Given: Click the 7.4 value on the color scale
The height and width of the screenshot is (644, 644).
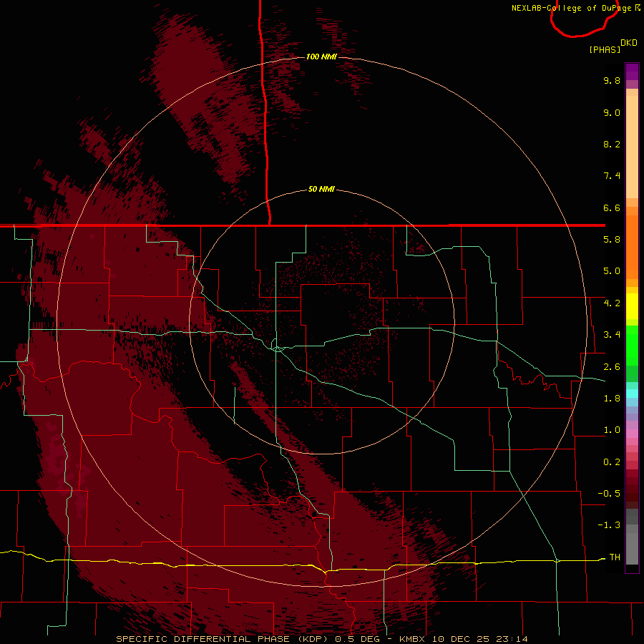Looking at the screenshot, I should coord(612,176).
